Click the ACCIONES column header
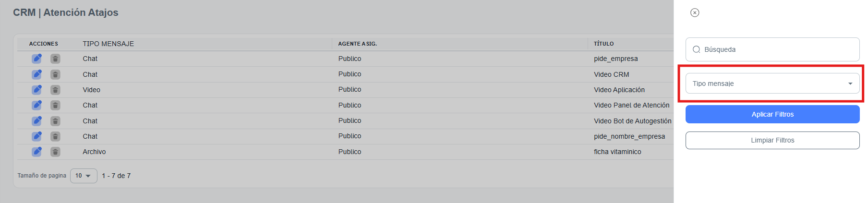 tap(43, 44)
